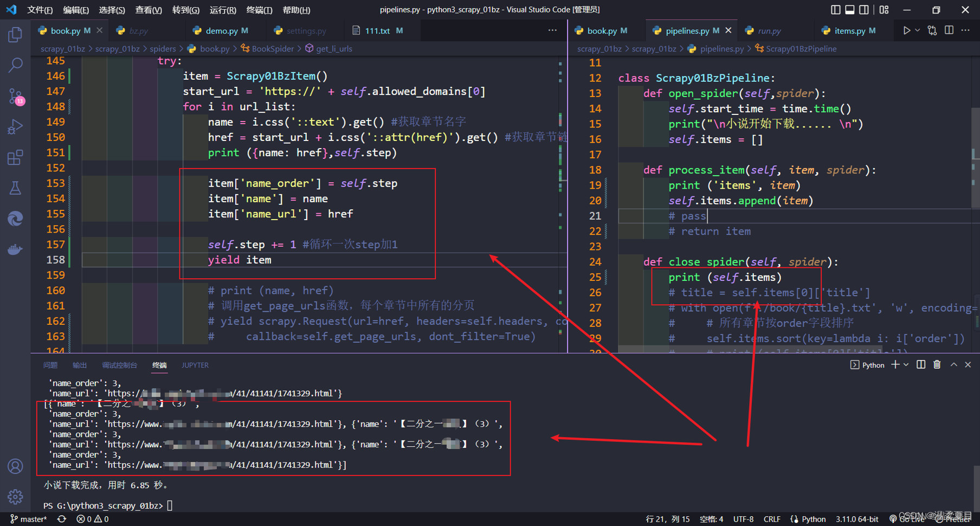The height and width of the screenshot is (526, 980).
Task: Open the 运行(R) menu
Action: pyautogui.click(x=223, y=10)
